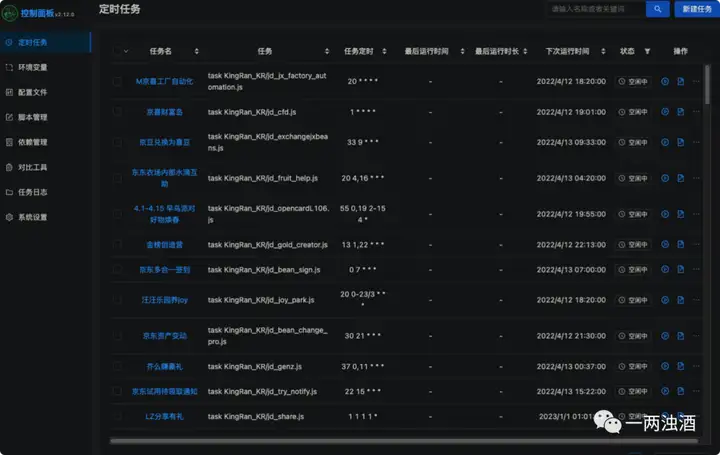Select checkbox for jd_exchangejxbeans.js row
The width and height of the screenshot is (720, 455).
tap(118, 142)
